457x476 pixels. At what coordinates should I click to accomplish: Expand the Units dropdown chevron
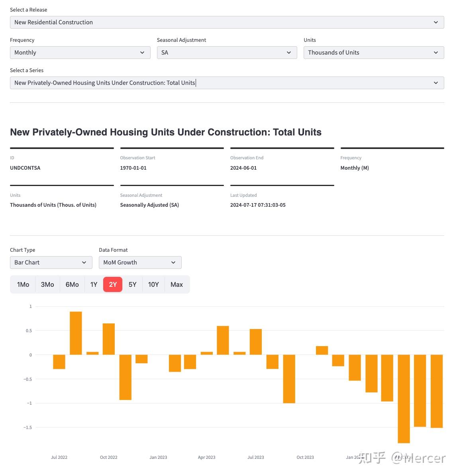436,53
